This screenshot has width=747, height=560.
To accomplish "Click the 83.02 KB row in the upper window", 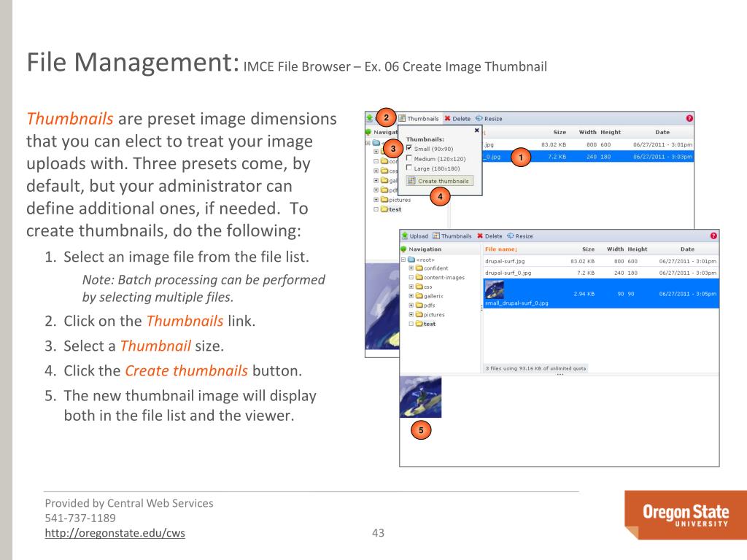I will [588, 144].
